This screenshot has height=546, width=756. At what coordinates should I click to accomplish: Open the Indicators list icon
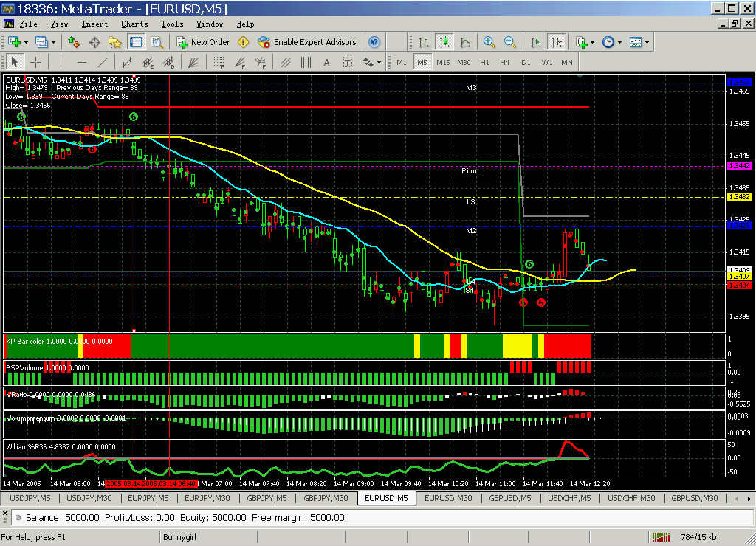tap(582, 42)
